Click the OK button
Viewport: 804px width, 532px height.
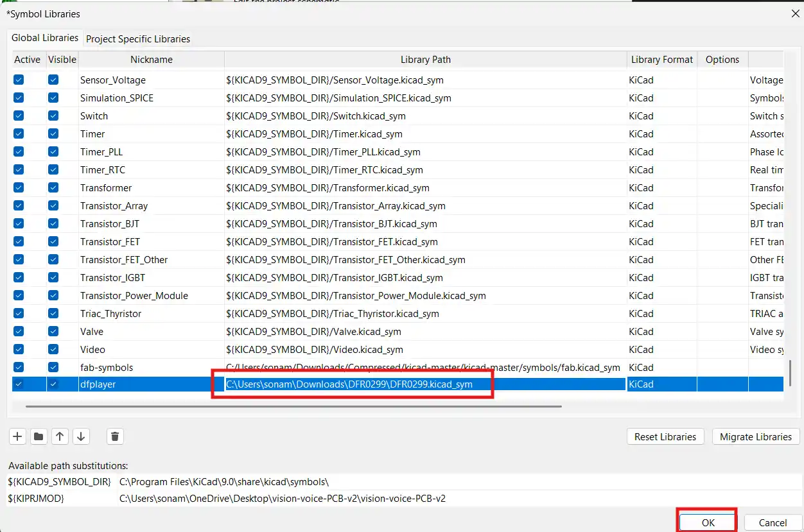(708, 522)
